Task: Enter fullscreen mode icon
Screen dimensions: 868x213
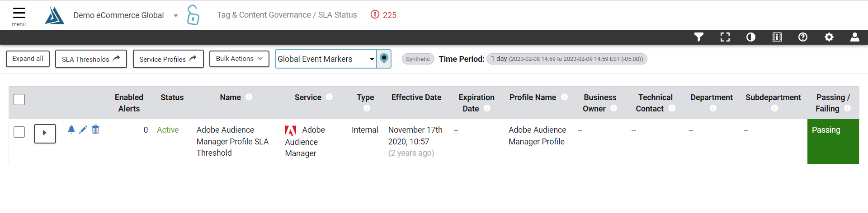Action: [x=725, y=37]
